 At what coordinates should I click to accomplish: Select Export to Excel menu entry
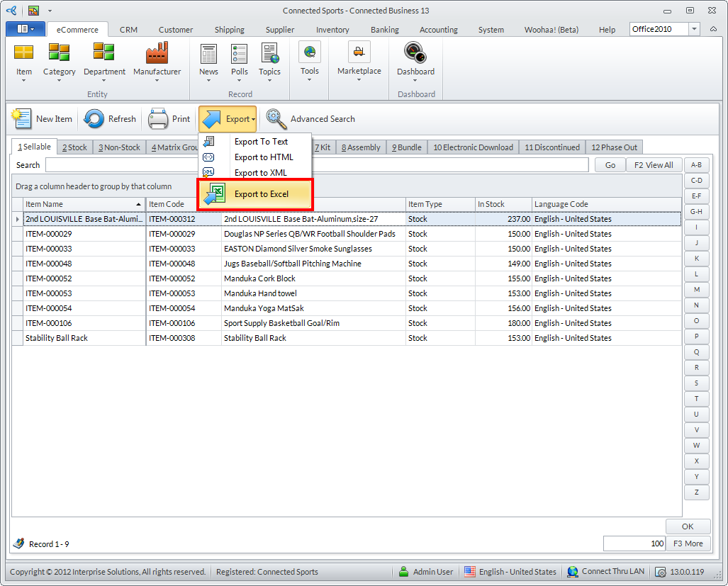261,194
